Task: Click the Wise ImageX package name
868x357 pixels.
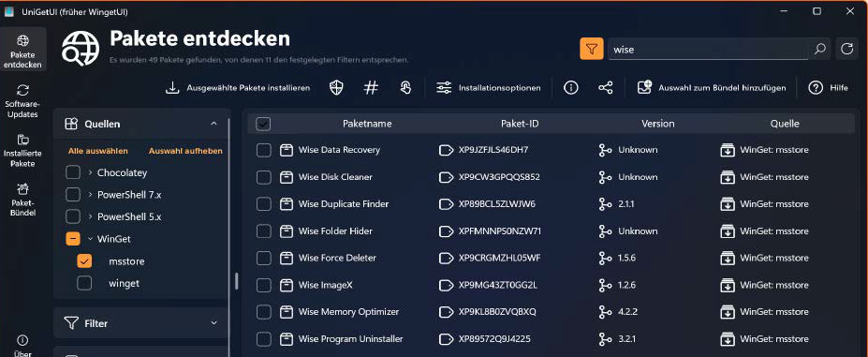Action: point(326,285)
